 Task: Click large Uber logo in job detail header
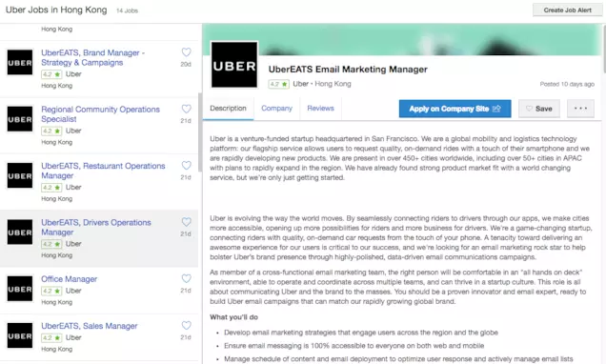point(234,65)
